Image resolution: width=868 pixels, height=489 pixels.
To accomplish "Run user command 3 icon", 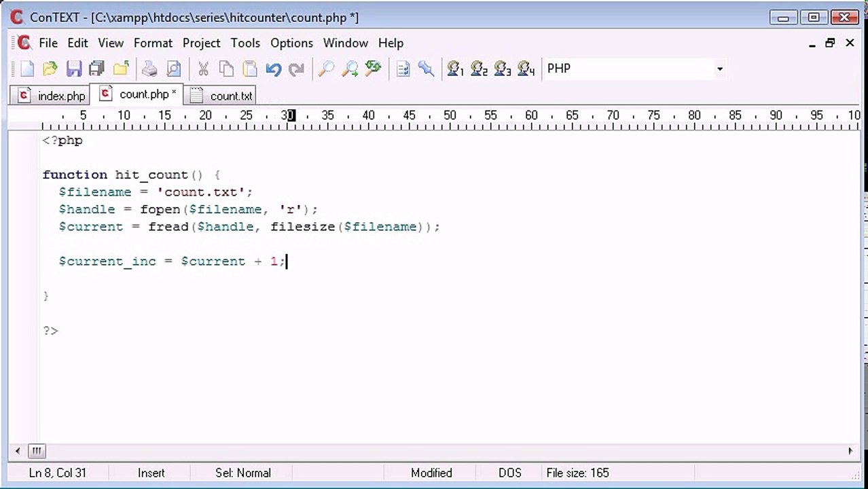I will tap(503, 69).
